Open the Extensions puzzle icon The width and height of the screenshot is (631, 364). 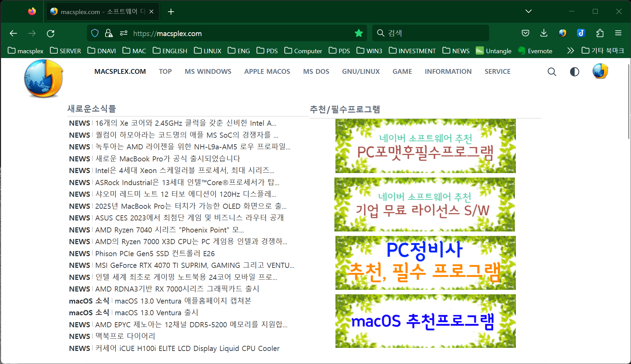coord(600,33)
